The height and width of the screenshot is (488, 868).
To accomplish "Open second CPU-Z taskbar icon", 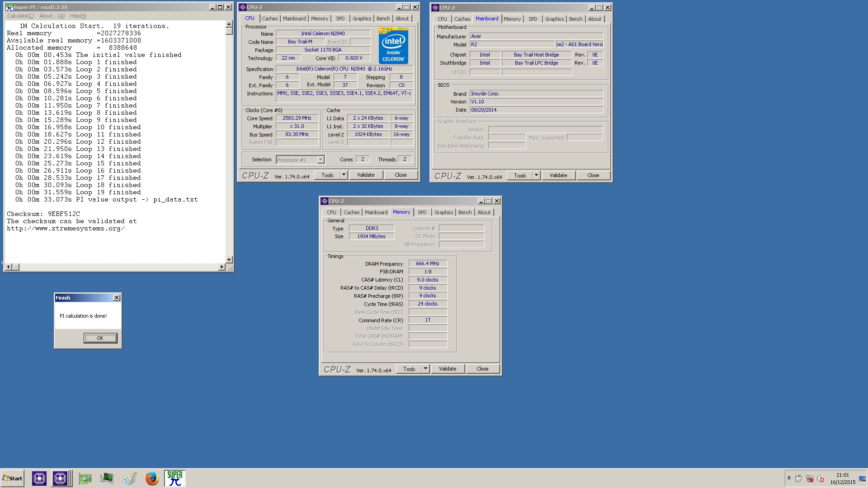I will (x=60, y=478).
